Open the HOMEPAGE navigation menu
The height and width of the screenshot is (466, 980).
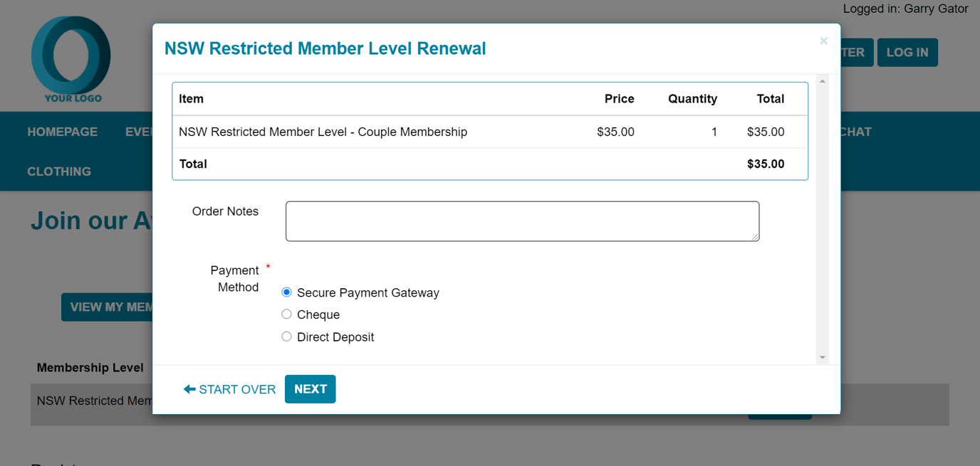[x=62, y=132]
